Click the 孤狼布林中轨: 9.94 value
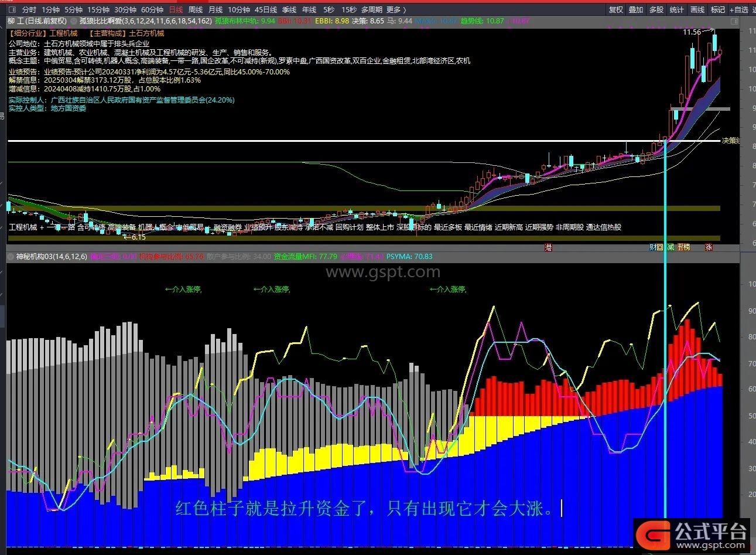The image size is (756, 555). [245, 21]
